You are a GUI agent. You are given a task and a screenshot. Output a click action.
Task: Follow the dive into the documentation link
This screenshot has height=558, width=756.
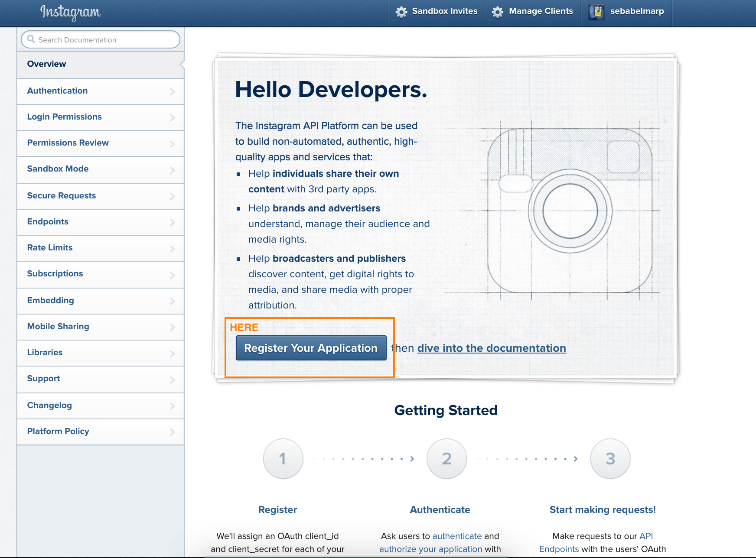(492, 348)
